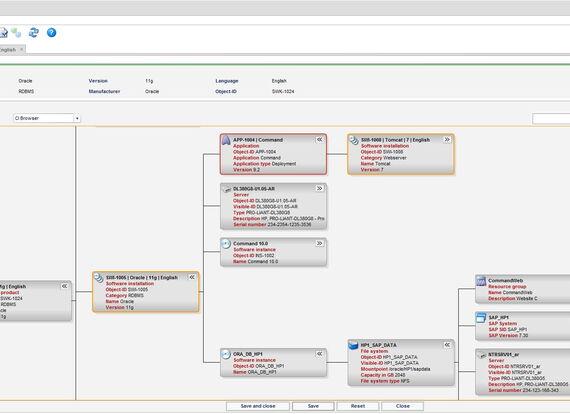Image resolution: width=570 pixels, height=414 pixels.
Task: Click the Serial number row of DL380G8 server
Action: (x=272, y=225)
